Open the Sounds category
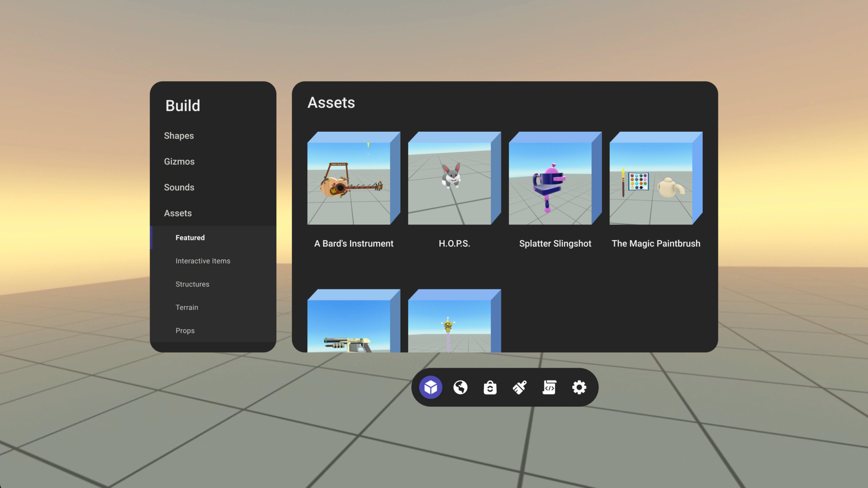868x488 pixels. tap(179, 187)
